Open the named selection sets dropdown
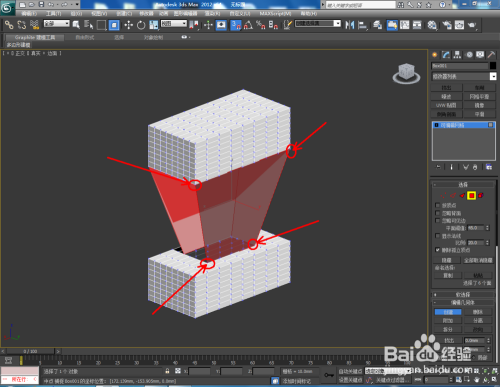 tap(318, 23)
